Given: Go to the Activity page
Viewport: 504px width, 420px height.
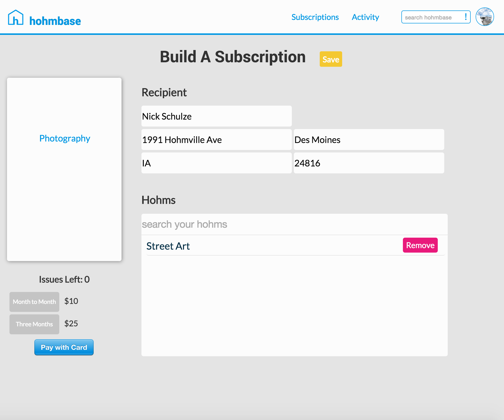Looking at the screenshot, I should coord(365,17).
